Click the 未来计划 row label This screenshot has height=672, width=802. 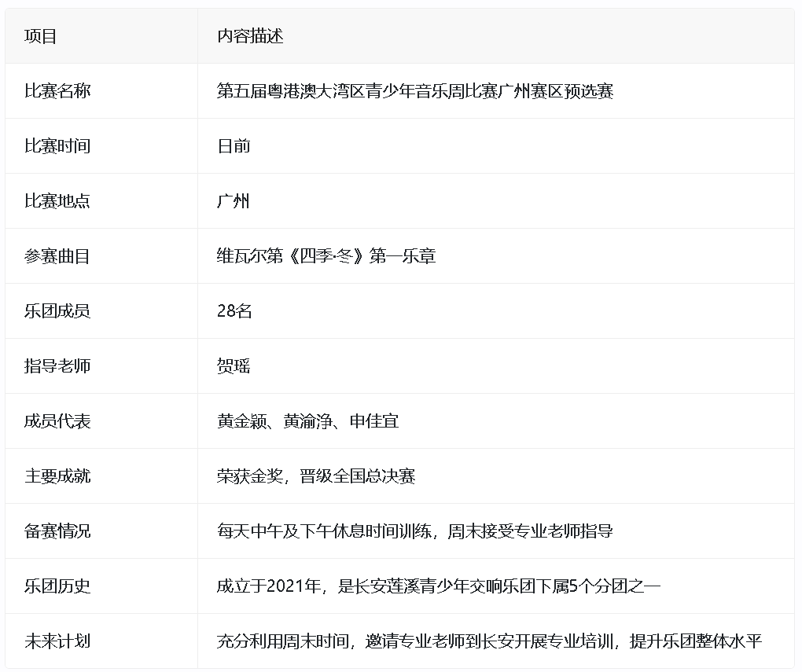click(x=57, y=641)
